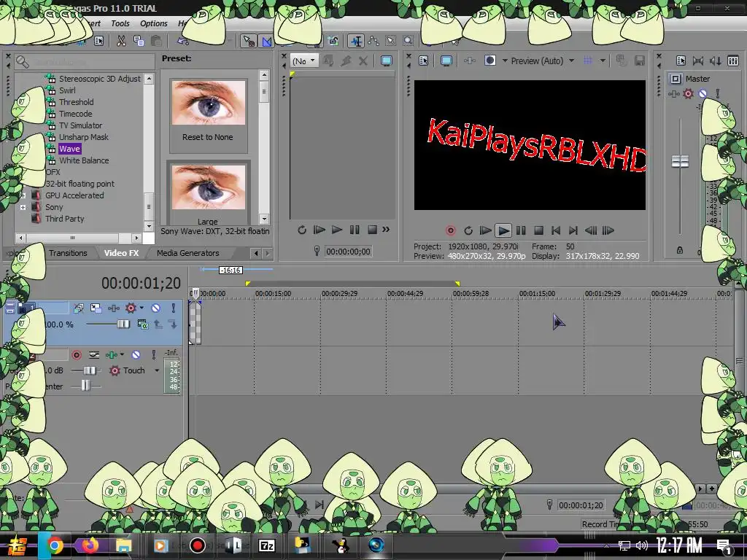Play the video preview

tap(503, 230)
